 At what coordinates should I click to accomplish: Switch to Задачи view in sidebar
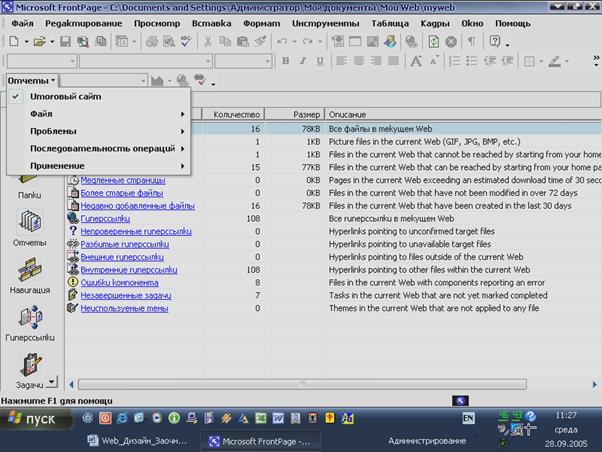[30, 371]
